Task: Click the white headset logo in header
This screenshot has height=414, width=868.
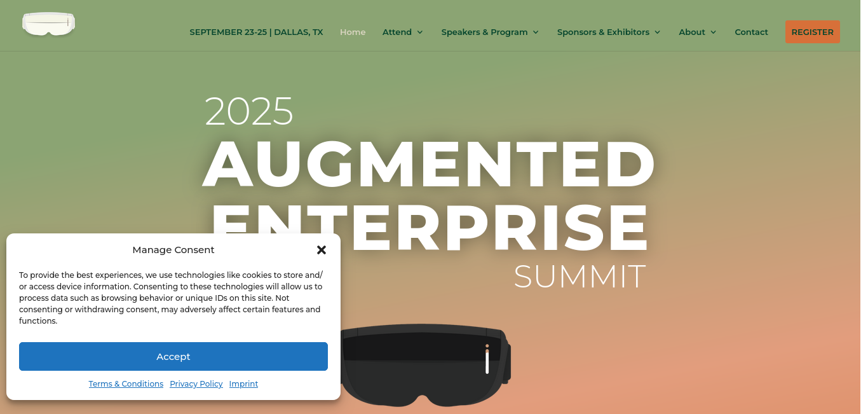Action: pos(49,24)
